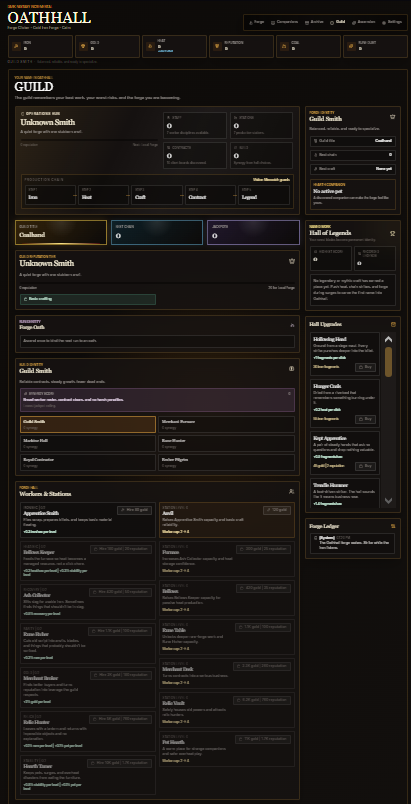Hire the Merchant Broker worker
The width and height of the screenshot is (411, 804).
click(121, 675)
